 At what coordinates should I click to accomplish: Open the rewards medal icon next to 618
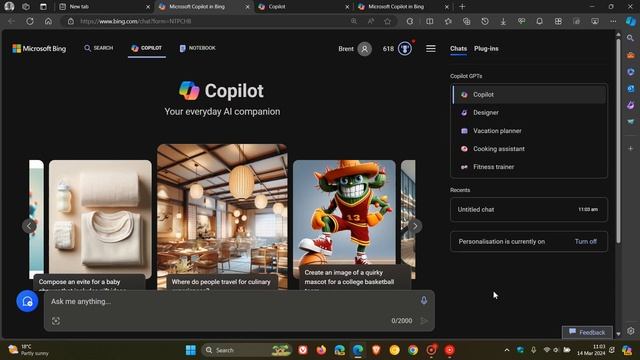pos(405,49)
